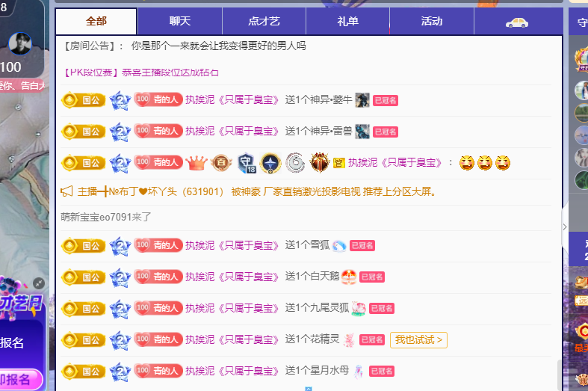Click the crown badge in chat message
Screen dimensions: 588x391
point(196,163)
